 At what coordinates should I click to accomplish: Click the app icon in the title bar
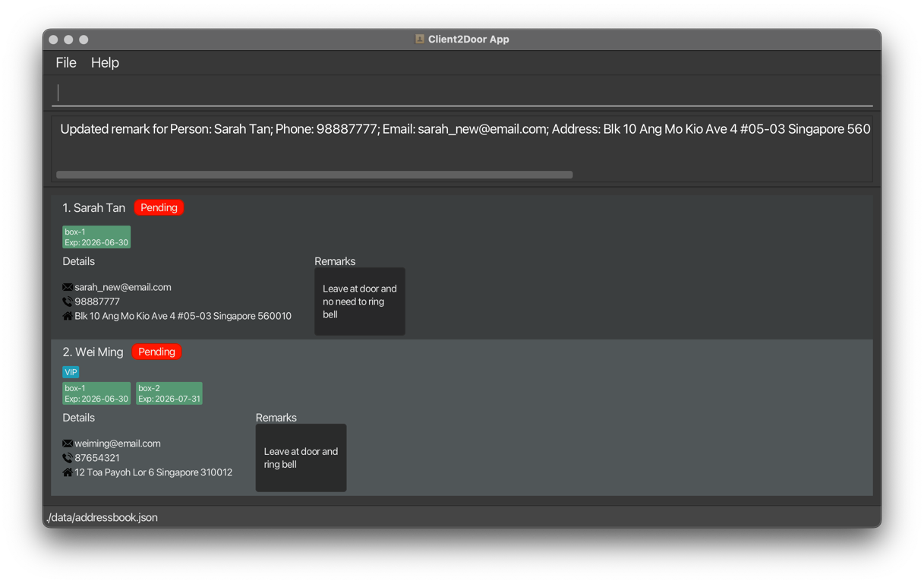[419, 39]
